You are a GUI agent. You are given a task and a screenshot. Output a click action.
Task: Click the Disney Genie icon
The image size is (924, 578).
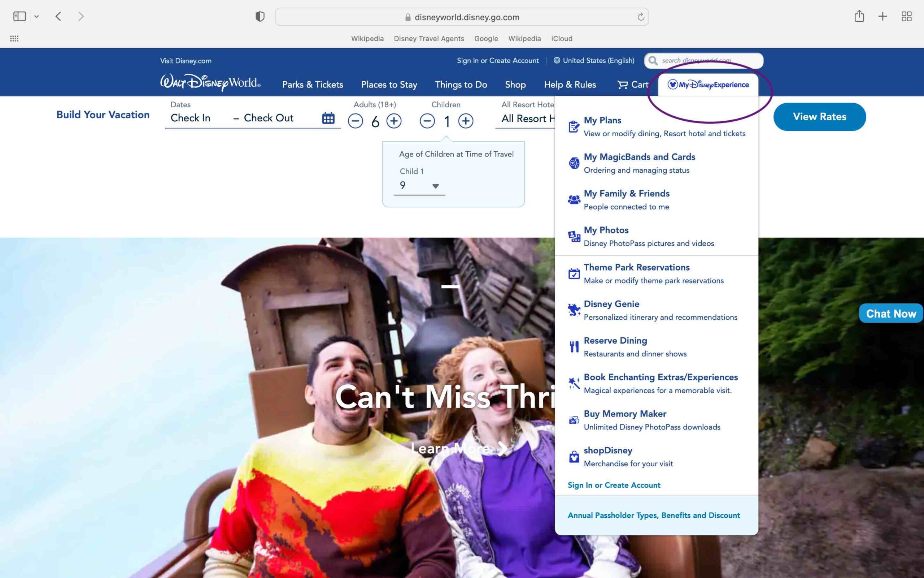[x=574, y=310]
